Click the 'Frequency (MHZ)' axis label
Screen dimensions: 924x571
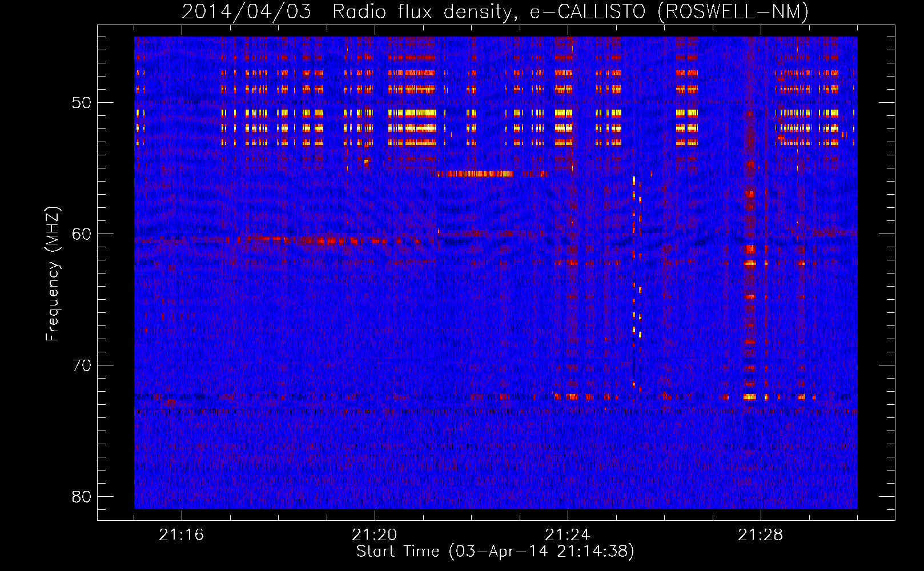click(x=53, y=274)
